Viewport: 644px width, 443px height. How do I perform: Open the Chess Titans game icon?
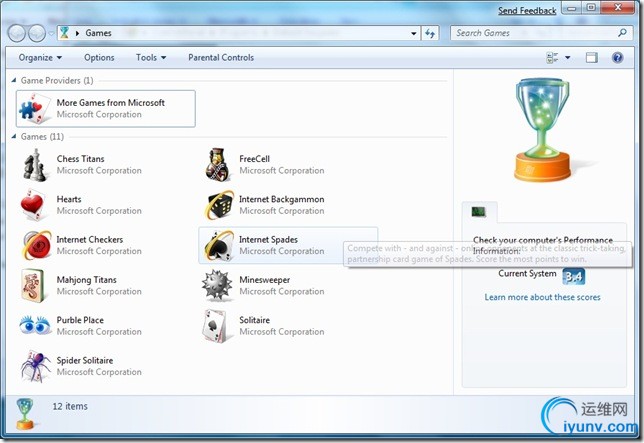pos(34,165)
